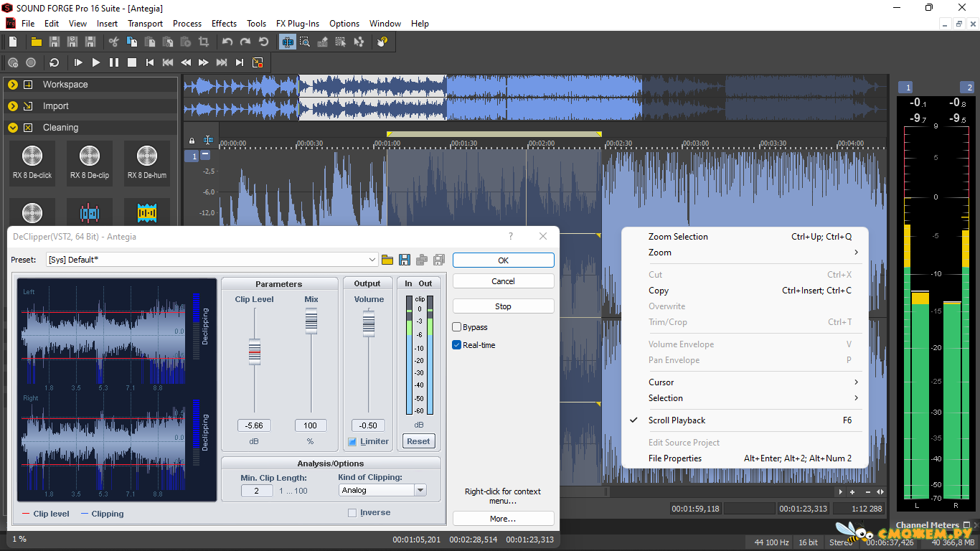Redo the action via toolbar arrow
Viewport: 980px width, 551px height.
point(245,42)
